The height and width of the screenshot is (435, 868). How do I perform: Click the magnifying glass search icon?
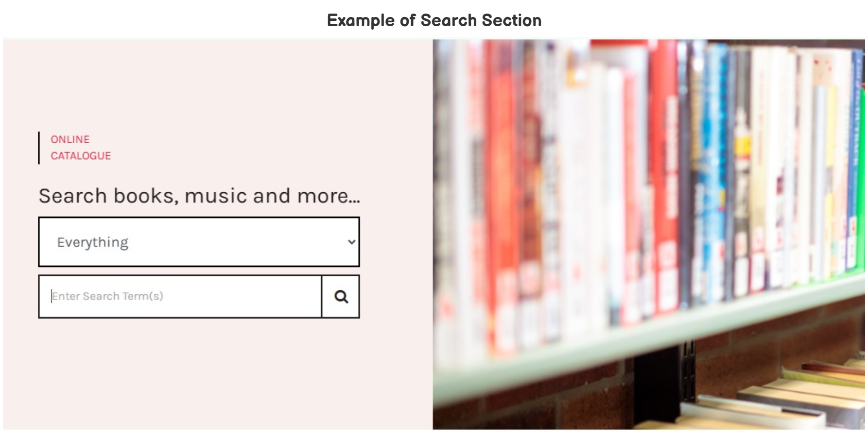pyautogui.click(x=341, y=297)
